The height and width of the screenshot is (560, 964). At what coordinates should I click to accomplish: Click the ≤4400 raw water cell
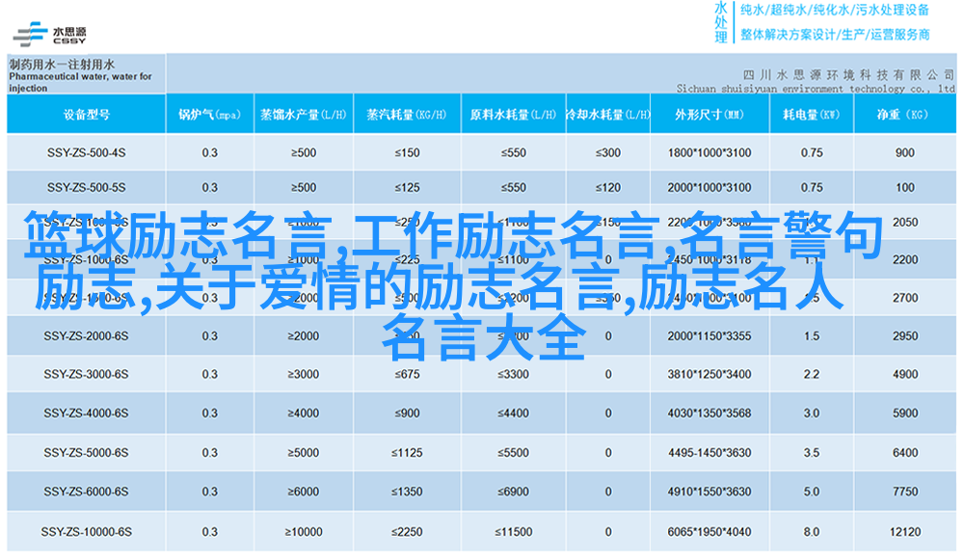pos(514,413)
